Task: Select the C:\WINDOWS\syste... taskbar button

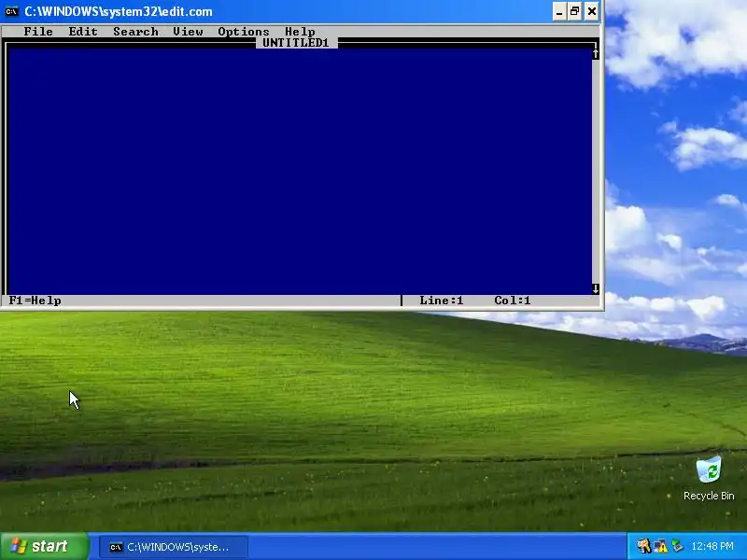Action: click(174, 547)
